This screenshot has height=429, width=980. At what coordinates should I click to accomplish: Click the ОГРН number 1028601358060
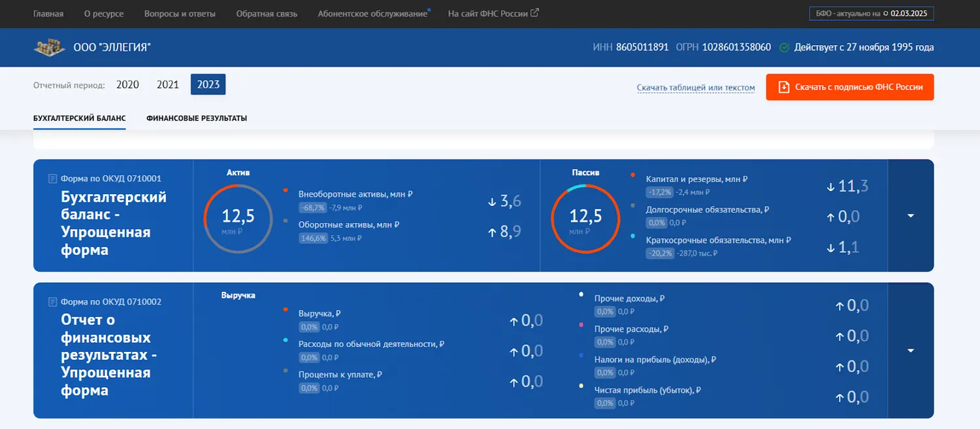pos(736,47)
